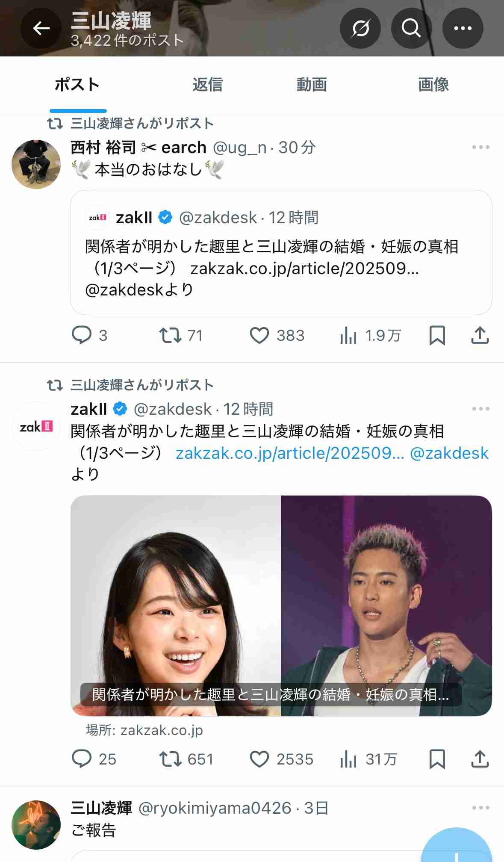The width and height of the screenshot is (504, 862).
Task: Switch to the 返信 tab
Action: point(207,85)
